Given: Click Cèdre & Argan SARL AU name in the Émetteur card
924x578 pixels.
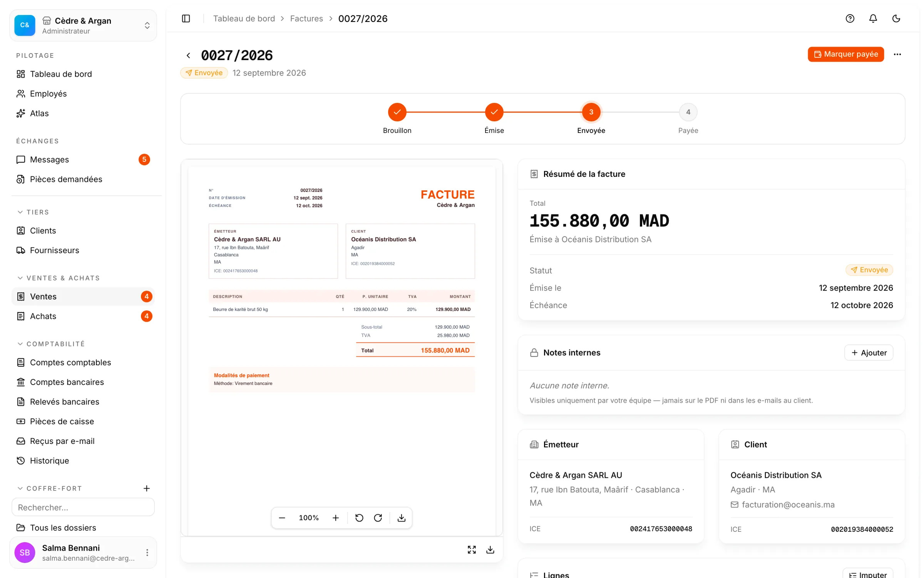Looking at the screenshot, I should coord(576,475).
